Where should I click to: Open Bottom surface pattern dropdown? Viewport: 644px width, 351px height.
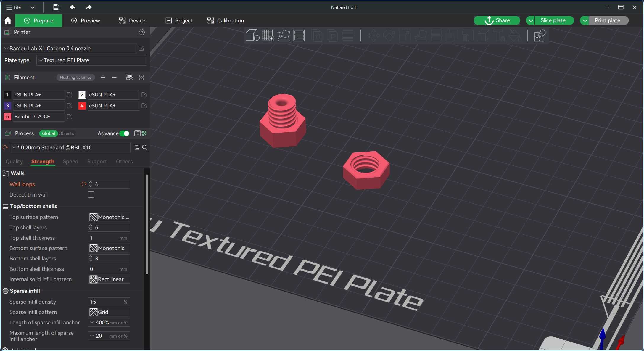tap(109, 248)
